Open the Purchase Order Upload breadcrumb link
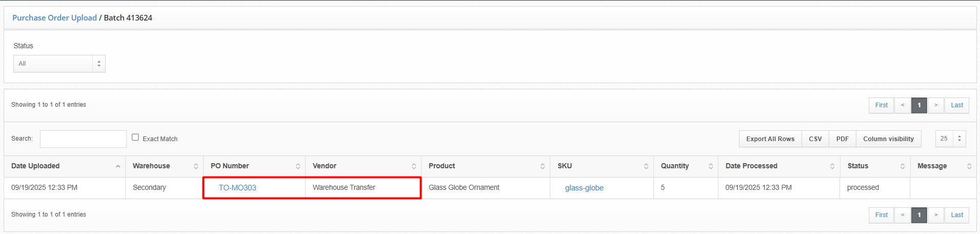 pyautogui.click(x=54, y=17)
